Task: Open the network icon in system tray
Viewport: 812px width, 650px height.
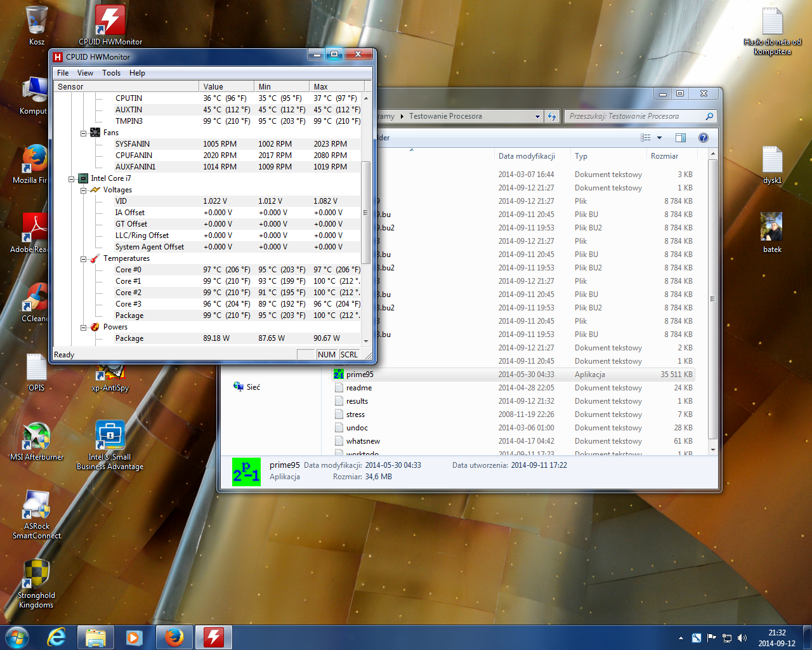Action: tap(727, 638)
